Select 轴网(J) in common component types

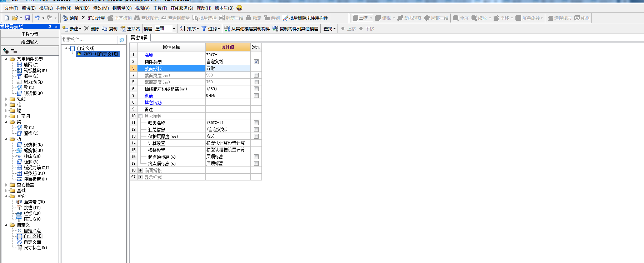[31, 65]
